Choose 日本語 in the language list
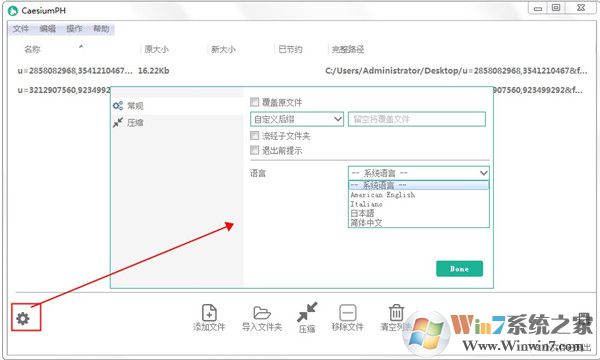 coord(419,213)
